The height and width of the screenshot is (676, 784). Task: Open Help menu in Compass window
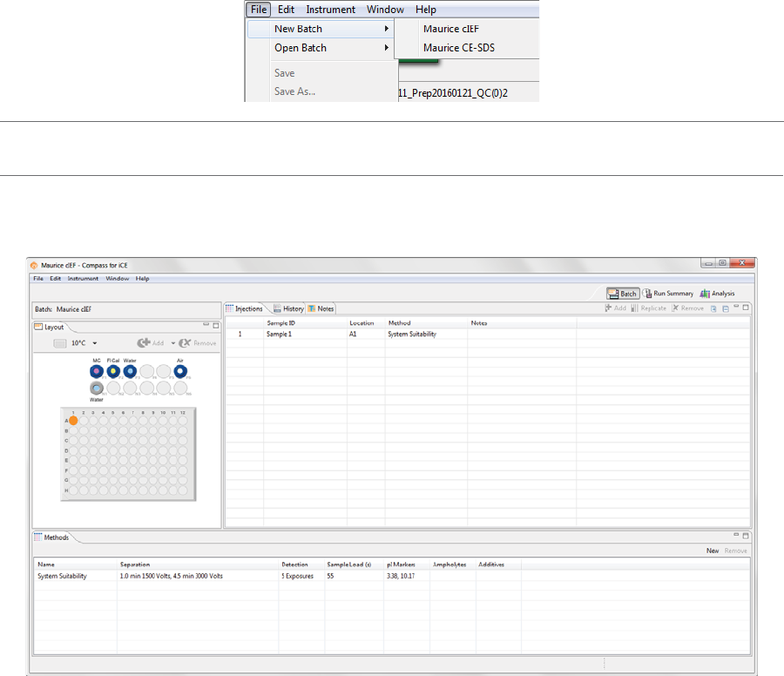point(143,279)
